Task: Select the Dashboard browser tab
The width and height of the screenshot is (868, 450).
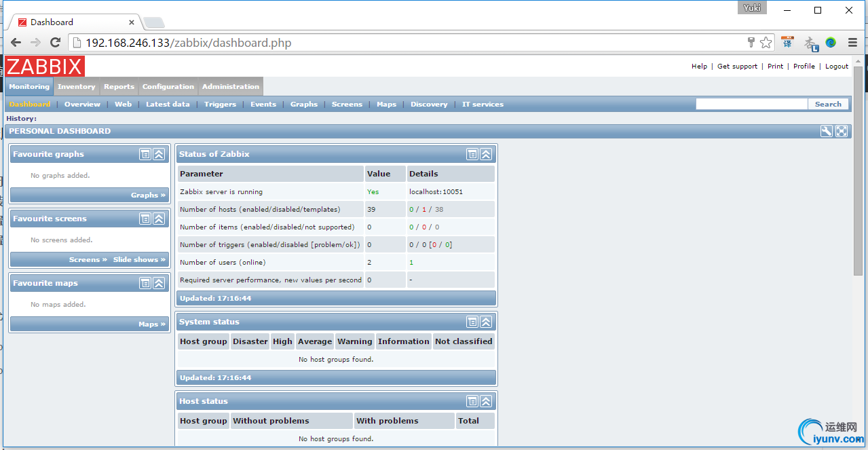Action: 73,22
